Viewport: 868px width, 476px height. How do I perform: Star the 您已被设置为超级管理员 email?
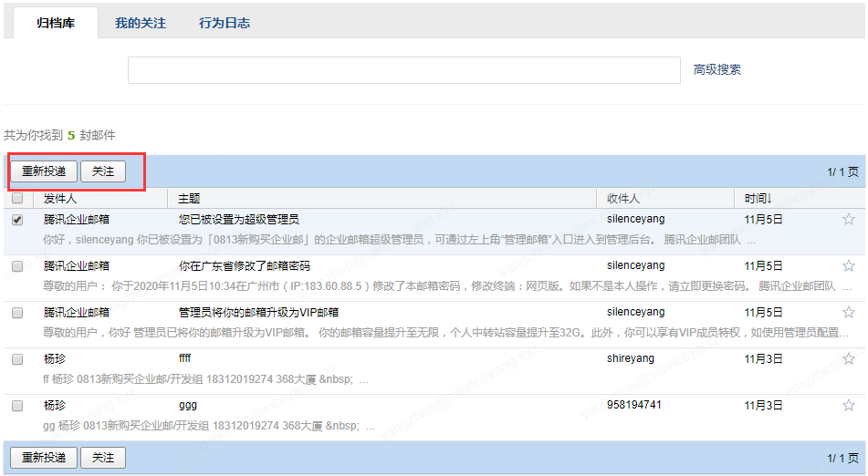coord(848,219)
